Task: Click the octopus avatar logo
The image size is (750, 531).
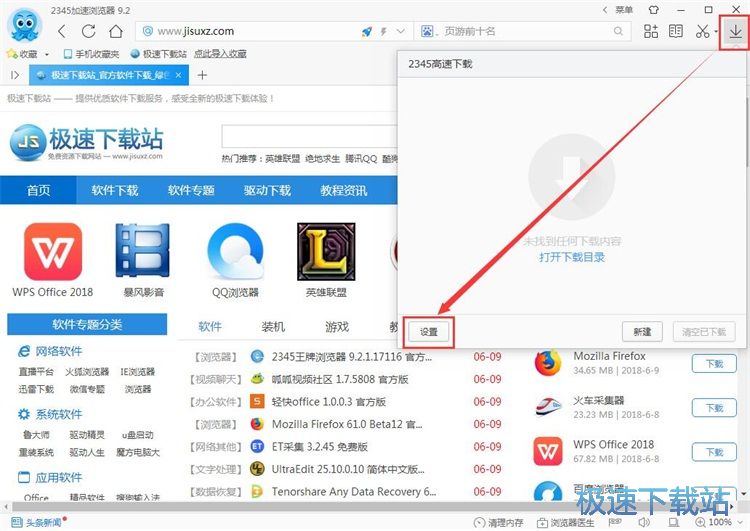Action: tap(25, 25)
